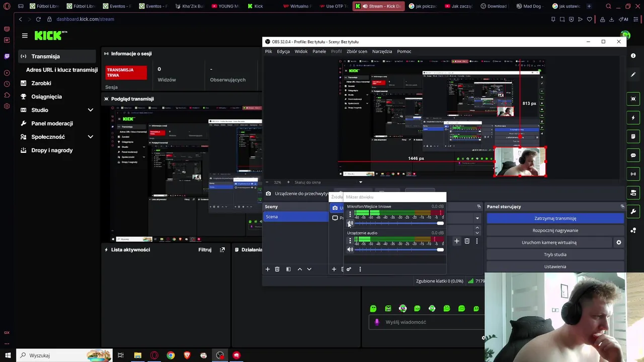Open Windows Start menu
The height and width of the screenshot is (362, 644).
tap(8, 355)
